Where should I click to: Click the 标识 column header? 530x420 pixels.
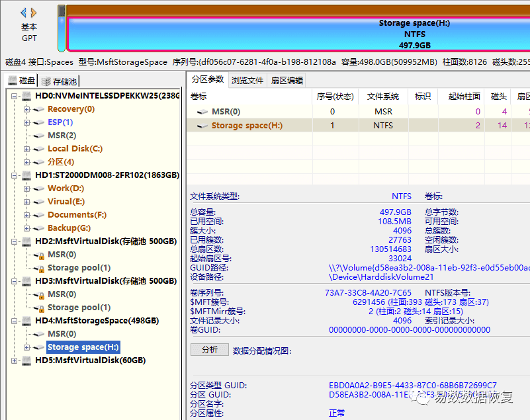click(423, 97)
